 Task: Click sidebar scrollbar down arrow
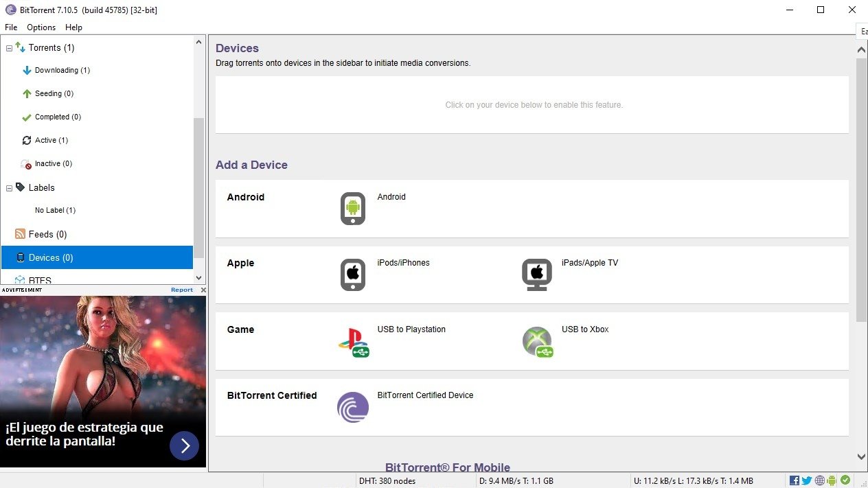tap(199, 278)
